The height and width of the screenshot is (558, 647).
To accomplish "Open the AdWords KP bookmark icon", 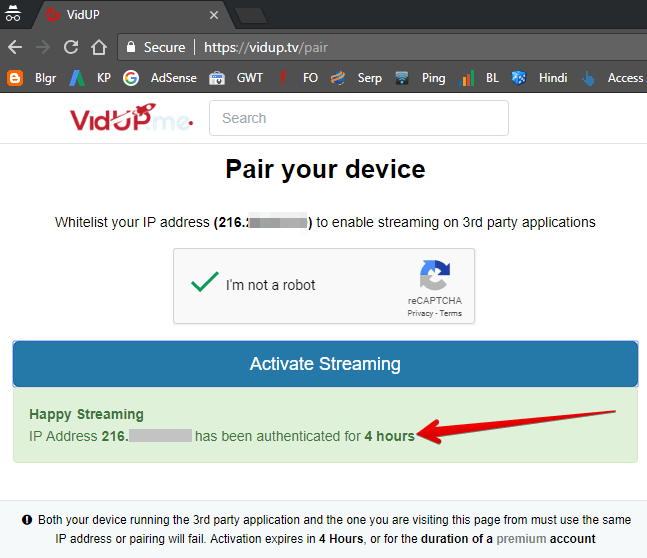I will pos(77,78).
